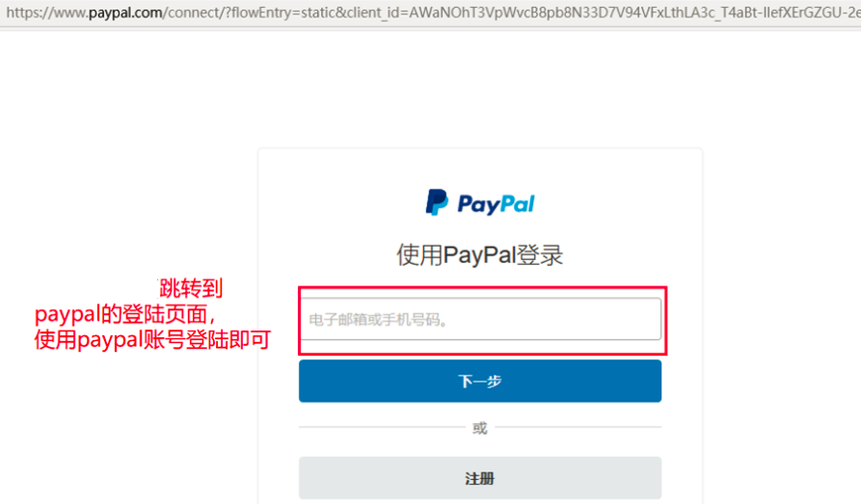Image resolution: width=861 pixels, height=504 pixels.
Task: Click the 电子邮箱或手机号码 placeholder text
Action: [378, 320]
